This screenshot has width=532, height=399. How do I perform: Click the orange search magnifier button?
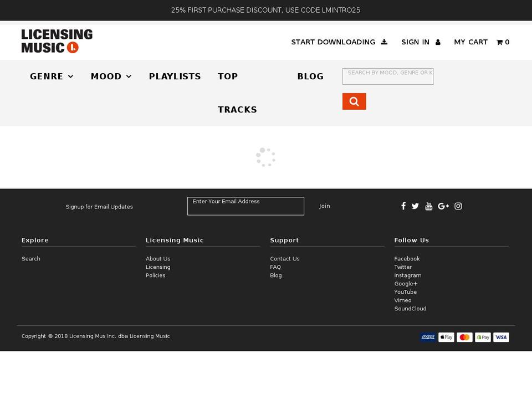click(x=354, y=101)
